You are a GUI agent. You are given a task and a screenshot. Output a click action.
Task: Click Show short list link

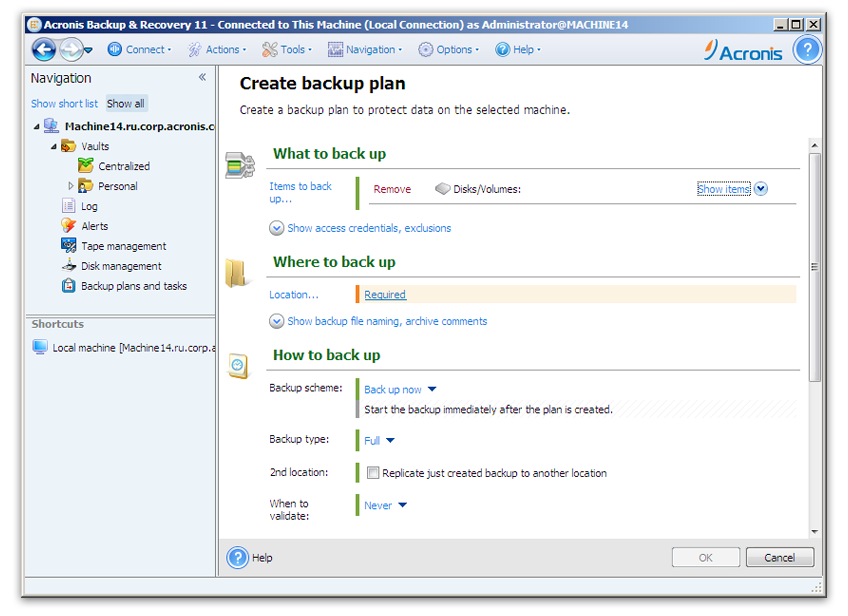64,103
